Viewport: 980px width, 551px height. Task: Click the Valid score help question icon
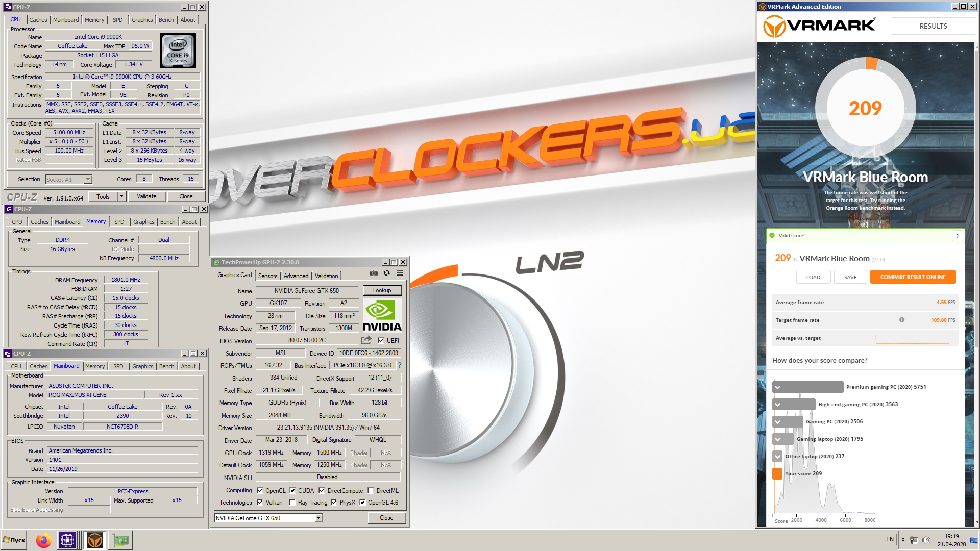pyautogui.click(x=958, y=236)
